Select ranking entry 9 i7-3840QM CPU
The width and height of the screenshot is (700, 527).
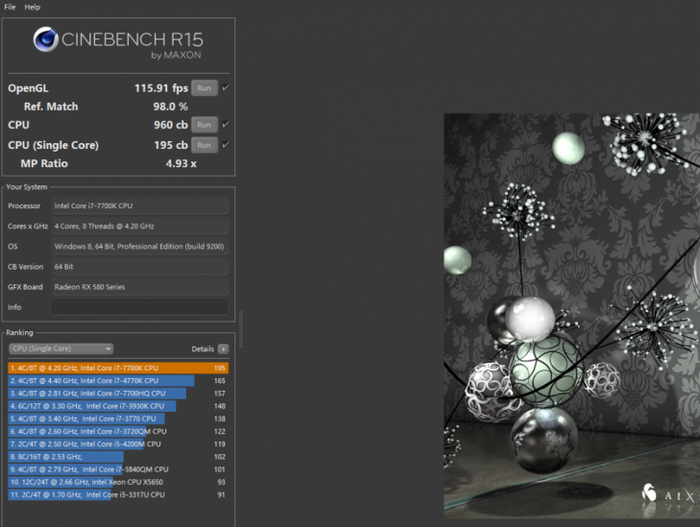[x=118, y=469]
